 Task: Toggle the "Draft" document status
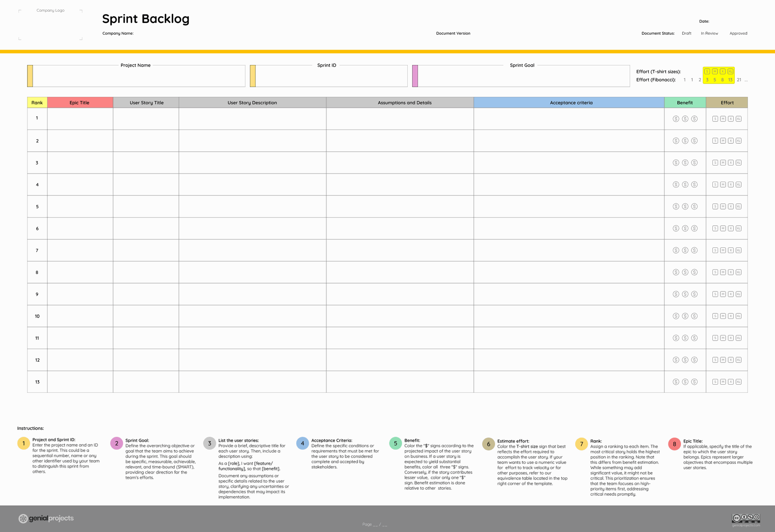tap(686, 33)
